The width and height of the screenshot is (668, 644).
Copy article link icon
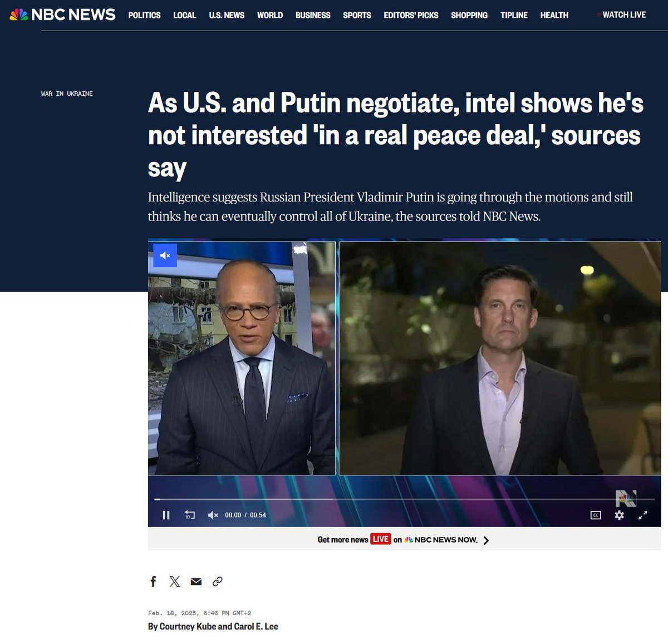[x=218, y=582]
